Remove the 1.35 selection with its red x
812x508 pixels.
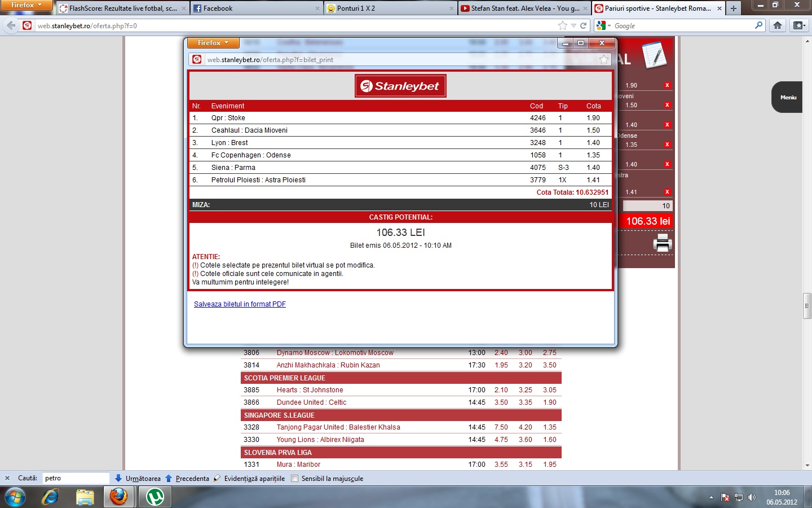[667, 144]
